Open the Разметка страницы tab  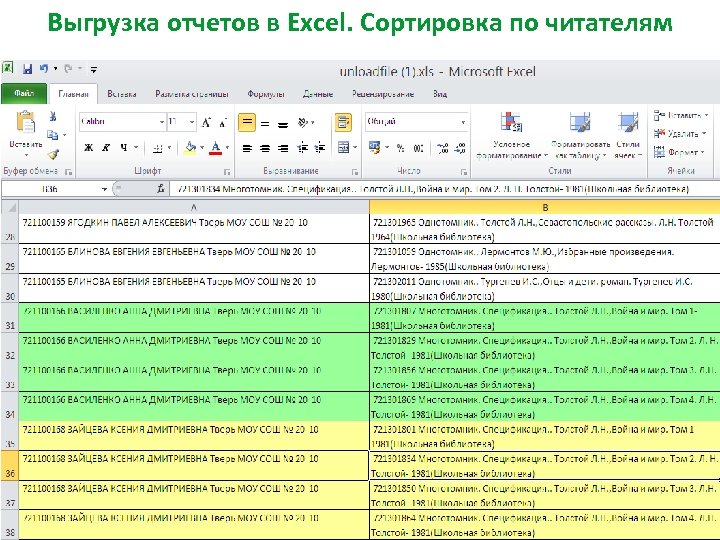[191, 94]
